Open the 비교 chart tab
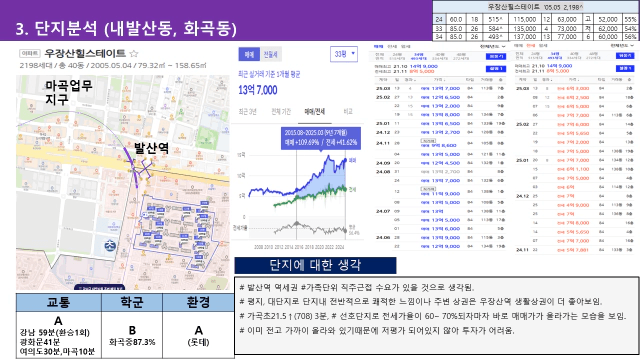Viewport: 640px width, 360px height. click(348, 111)
